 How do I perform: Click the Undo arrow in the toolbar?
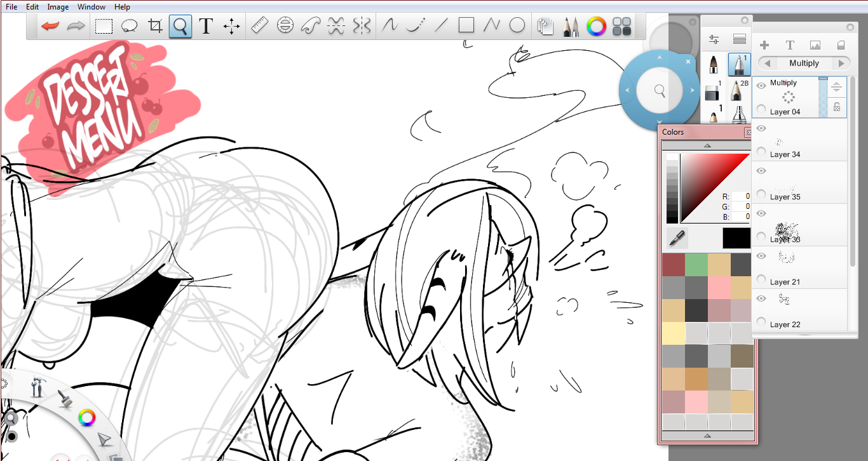pyautogui.click(x=50, y=26)
